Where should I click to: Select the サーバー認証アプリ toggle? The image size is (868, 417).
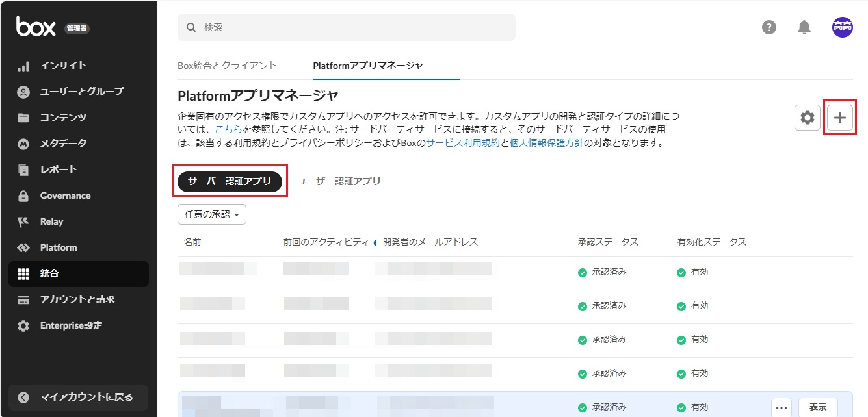click(x=230, y=182)
